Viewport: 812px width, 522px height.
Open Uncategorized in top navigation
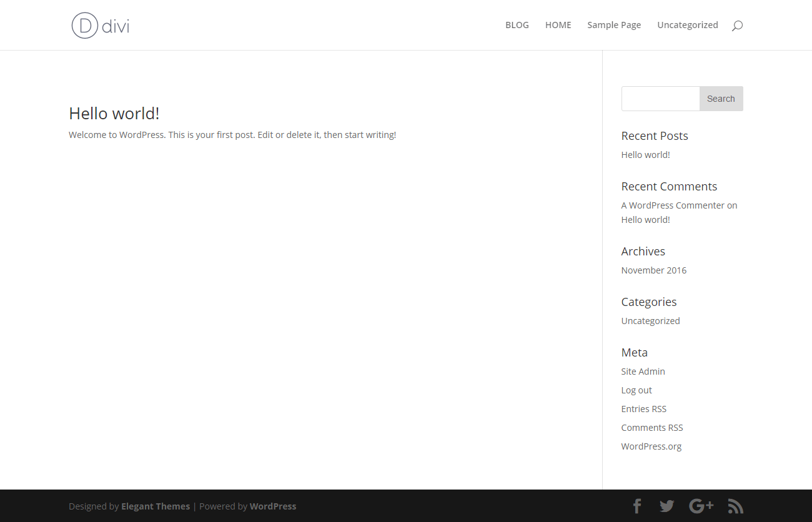pyautogui.click(x=688, y=25)
